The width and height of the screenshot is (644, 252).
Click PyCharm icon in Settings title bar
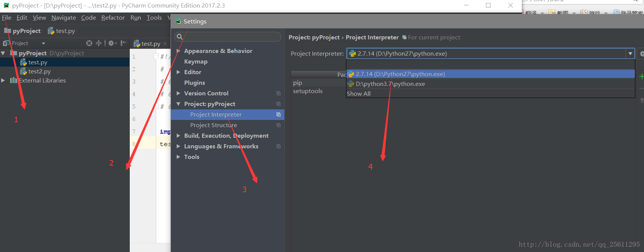(x=178, y=22)
